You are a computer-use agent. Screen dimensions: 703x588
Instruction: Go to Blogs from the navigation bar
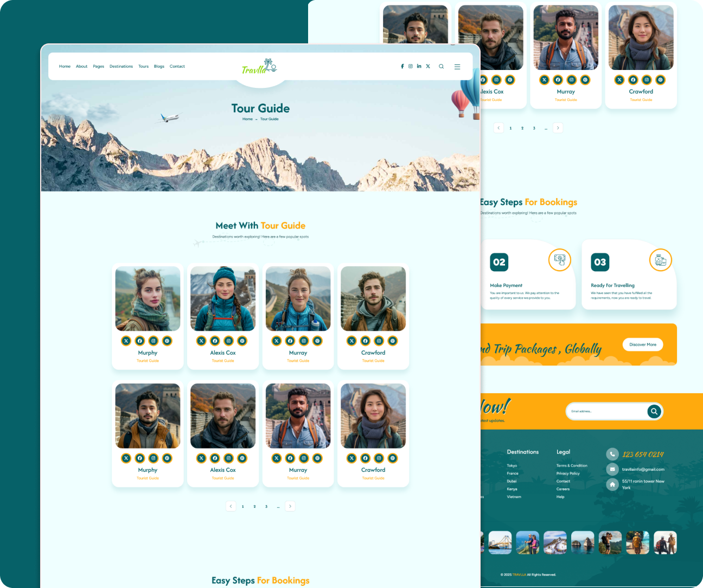pos(159,67)
